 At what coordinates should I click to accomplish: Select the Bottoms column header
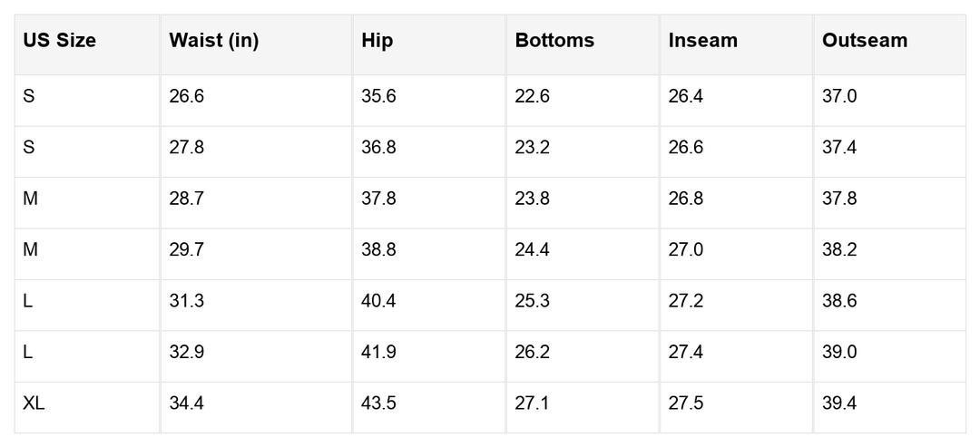(554, 41)
